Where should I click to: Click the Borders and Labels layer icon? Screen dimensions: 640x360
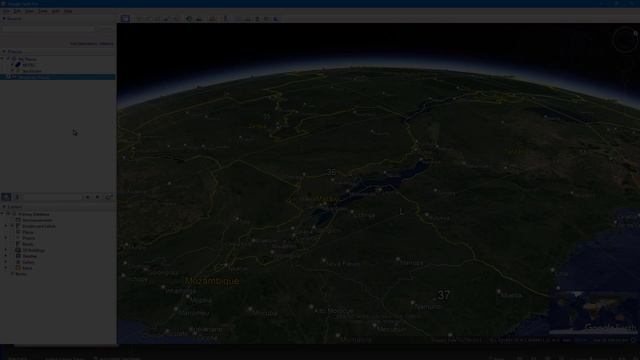click(18, 226)
